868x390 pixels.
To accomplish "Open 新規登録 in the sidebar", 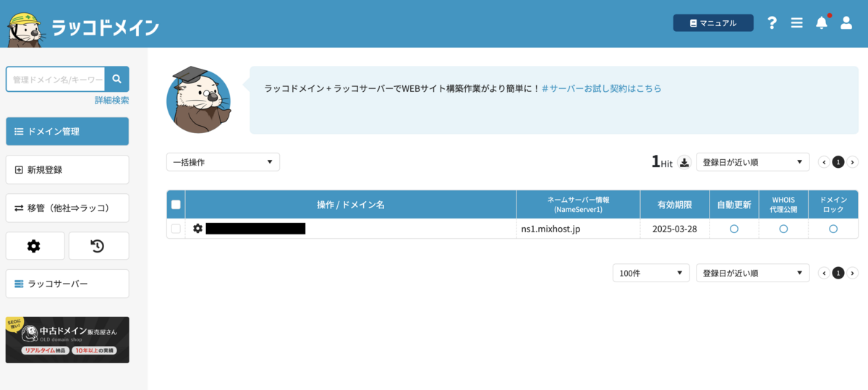I will tap(67, 169).
